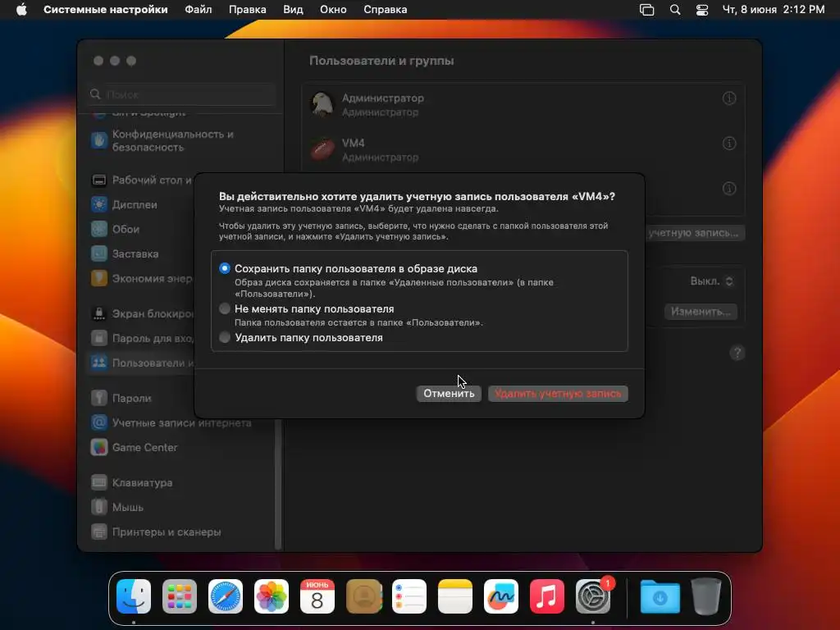Show info for VM4 user
This screenshot has width=840, height=630.
729,144
